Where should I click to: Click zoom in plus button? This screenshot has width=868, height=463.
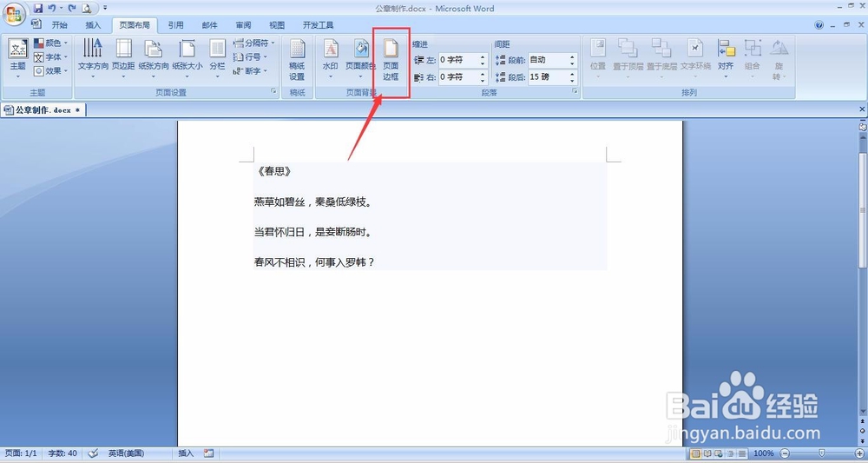[x=859, y=453]
